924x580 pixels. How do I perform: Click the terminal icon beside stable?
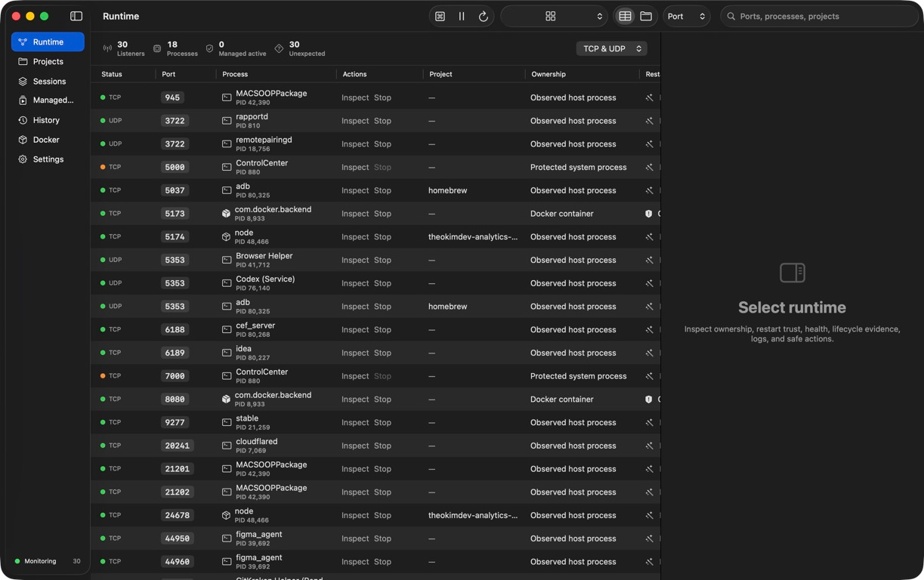[227, 423]
